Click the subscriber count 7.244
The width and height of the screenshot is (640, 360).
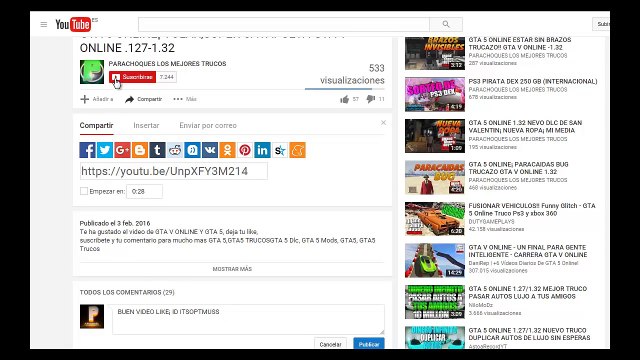coord(167,77)
